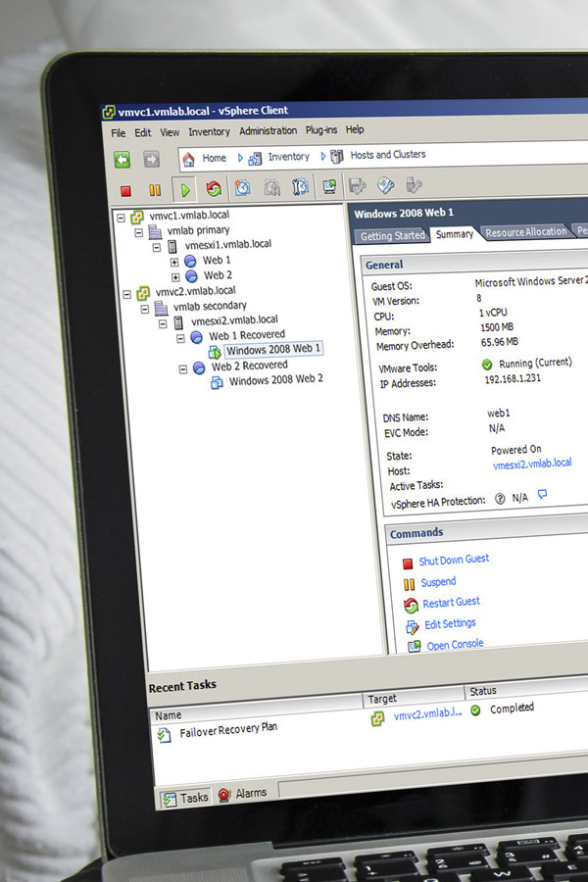Select the Web 2 Recovered tree row

pyautogui.click(x=249, y=366)
